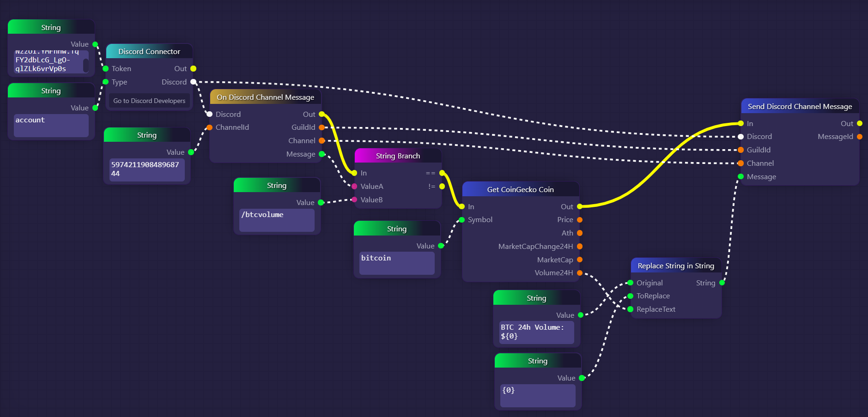Screen dimensions: 868x417
Task: Click the Go to Discord Developers button
Action: pyautogui.click(x=149, y=101)
